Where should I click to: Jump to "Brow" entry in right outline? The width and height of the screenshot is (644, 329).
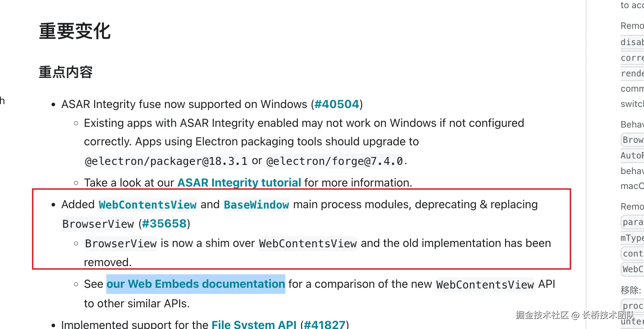[633, 140]
